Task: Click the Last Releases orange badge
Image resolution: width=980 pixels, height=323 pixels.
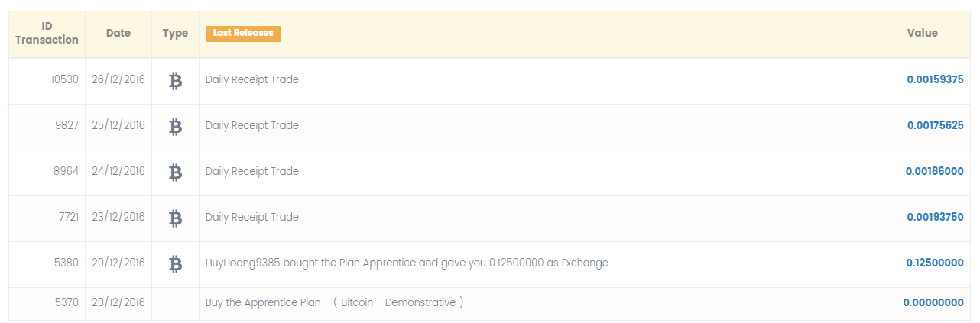Action: tap(243, 34)
